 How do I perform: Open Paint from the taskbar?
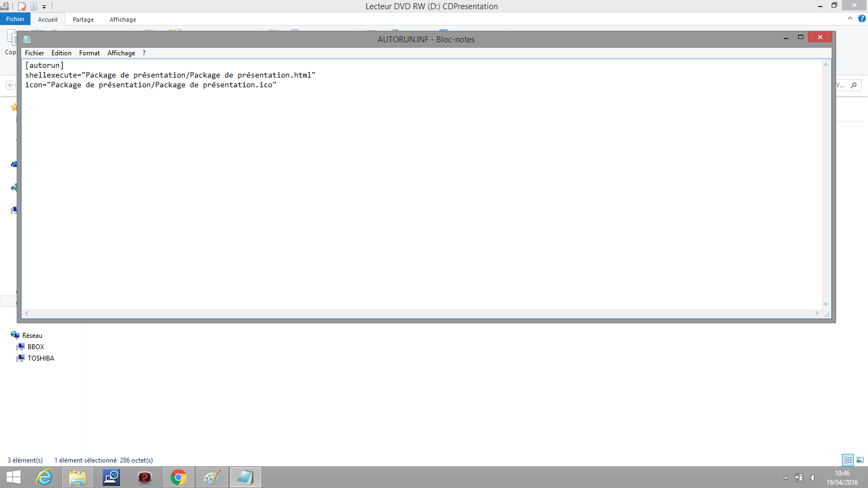pyautogui.click(x=212, y=477)
